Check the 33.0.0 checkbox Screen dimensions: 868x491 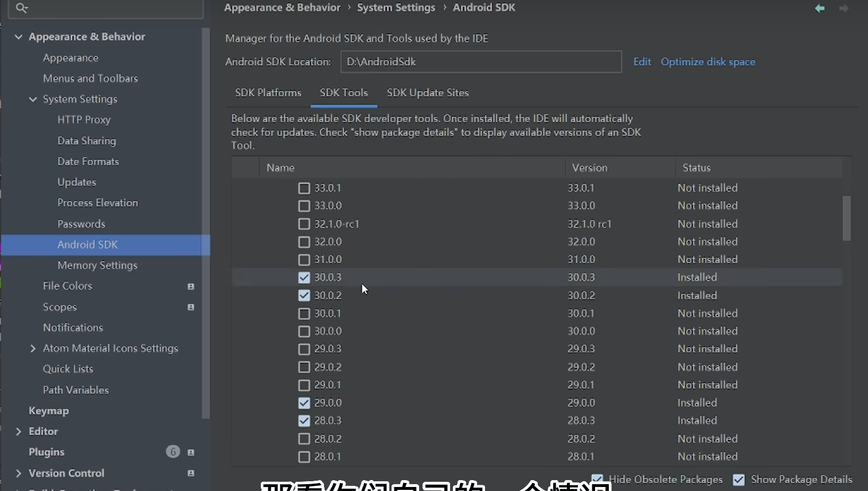[304, 206]
